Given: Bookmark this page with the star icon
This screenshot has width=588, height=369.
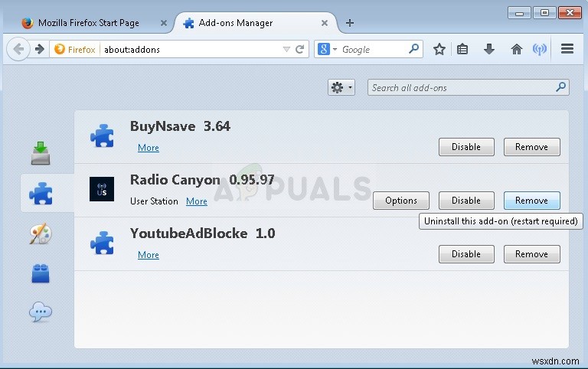Looking at the screenshot, I should 439,49.
